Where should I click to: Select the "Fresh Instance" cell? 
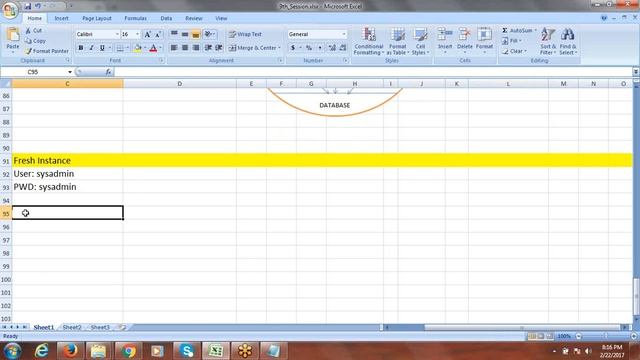pos(67,160)
